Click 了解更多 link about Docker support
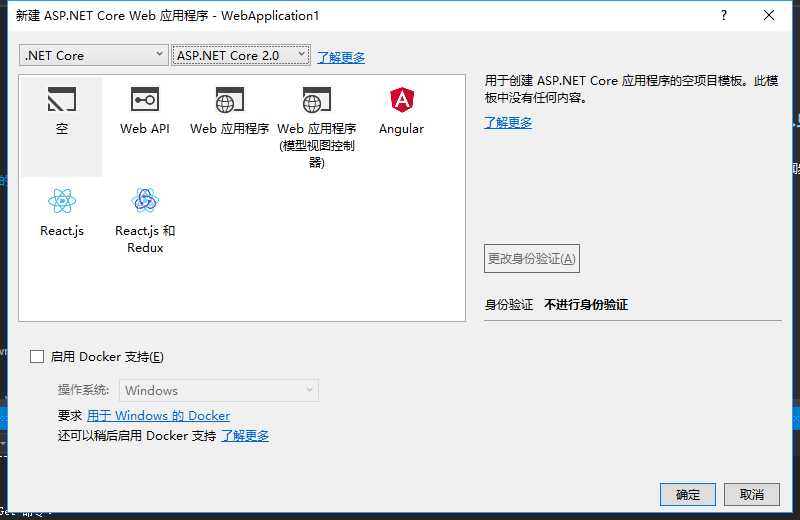This screenshot has width=800, height=520. tap(245, 435)
